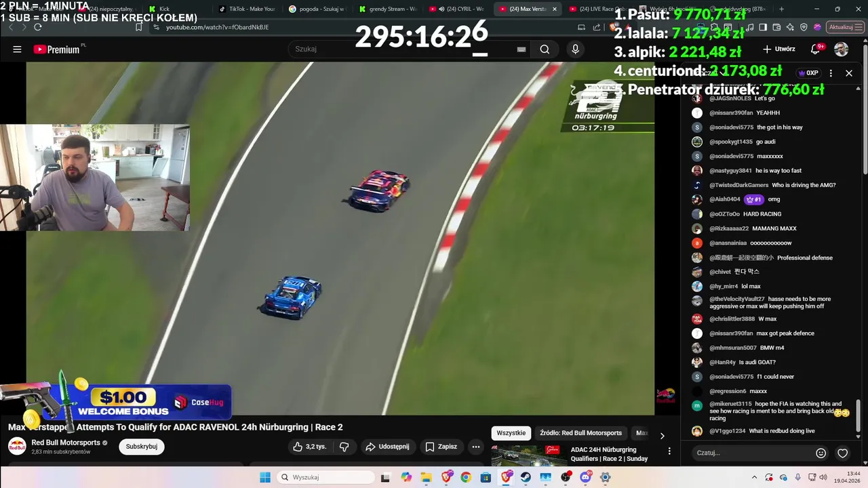The height and width of the screenshot is (488, 868).
Task: Share the video with Udostępnij
Action: [387, 447]
